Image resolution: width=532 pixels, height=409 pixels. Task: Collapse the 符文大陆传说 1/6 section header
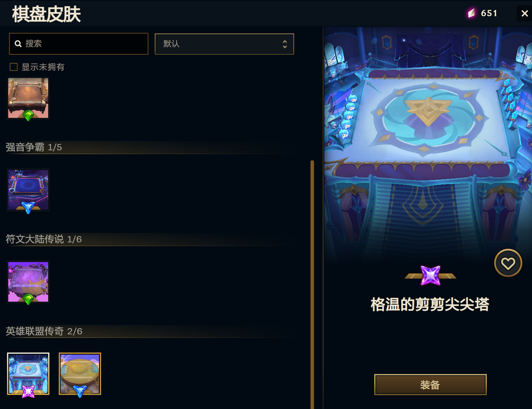click(x=149, y=239)
